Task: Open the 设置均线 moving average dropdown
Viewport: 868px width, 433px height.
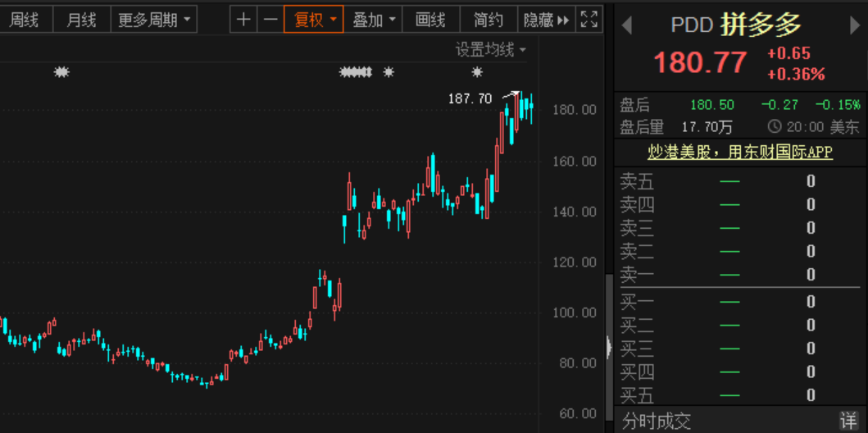Action: tap(491, 50)
